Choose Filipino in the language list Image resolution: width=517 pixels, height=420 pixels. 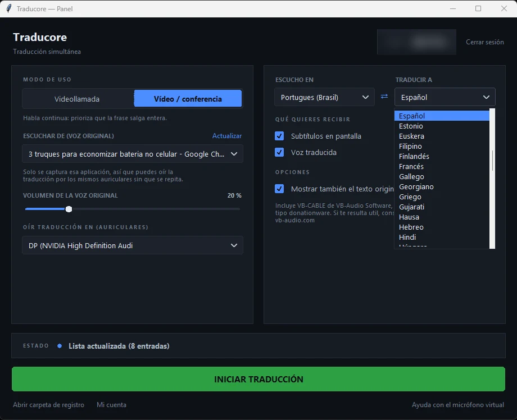tap(442, 146)
